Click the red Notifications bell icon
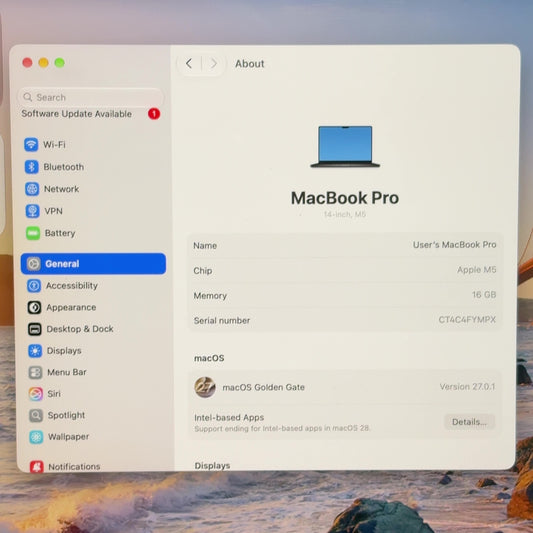533x533 pixels. point(37,466)
